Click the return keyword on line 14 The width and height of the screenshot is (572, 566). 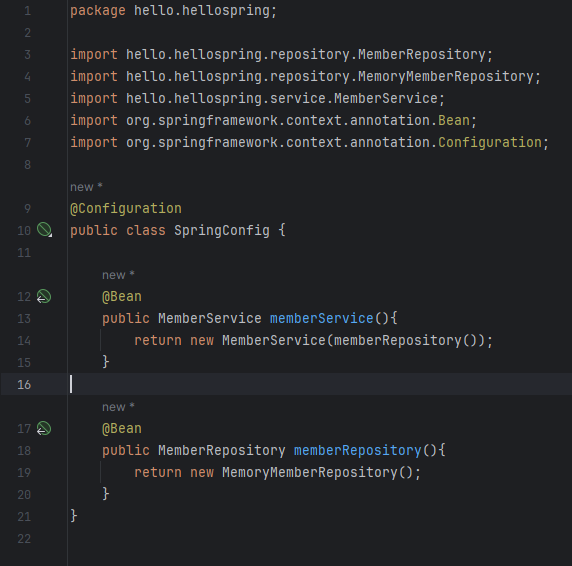(x=158, y=340)
